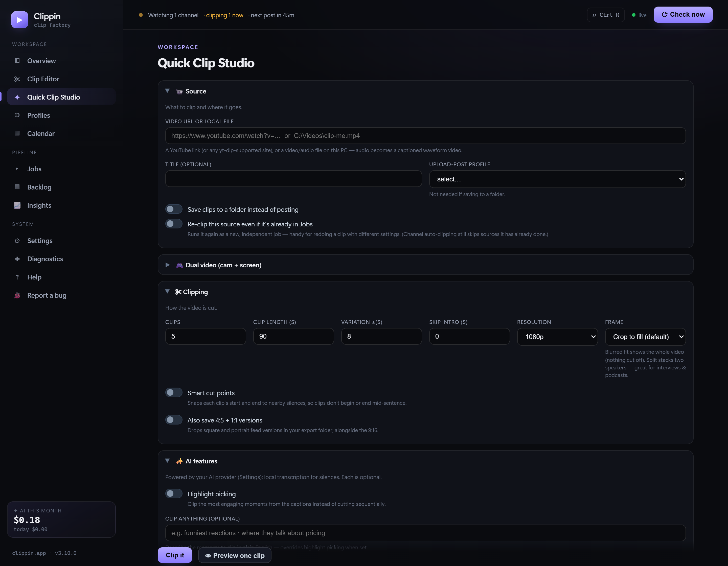Click the 'clippin.app · v3.10.0' version text
The height and width of the screenshot is (566, 728).
coord(44,553)
